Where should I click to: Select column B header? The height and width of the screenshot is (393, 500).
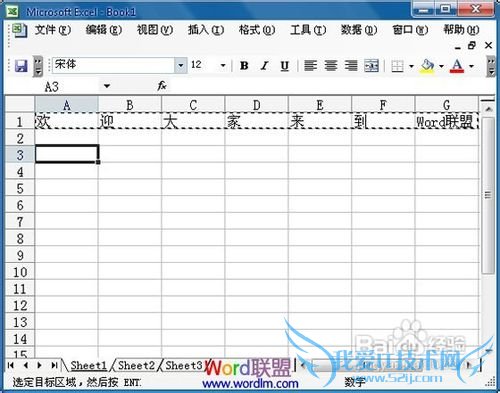[130, 105]
